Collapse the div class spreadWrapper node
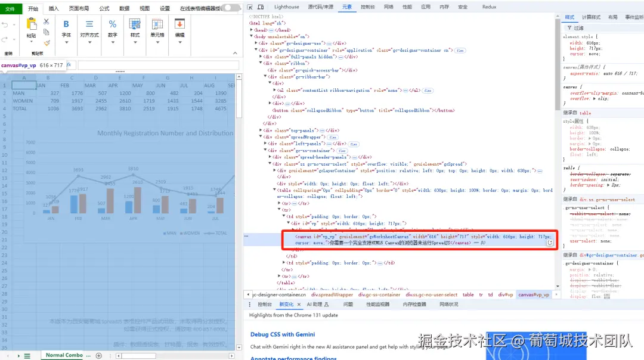 tap(261, 137)
